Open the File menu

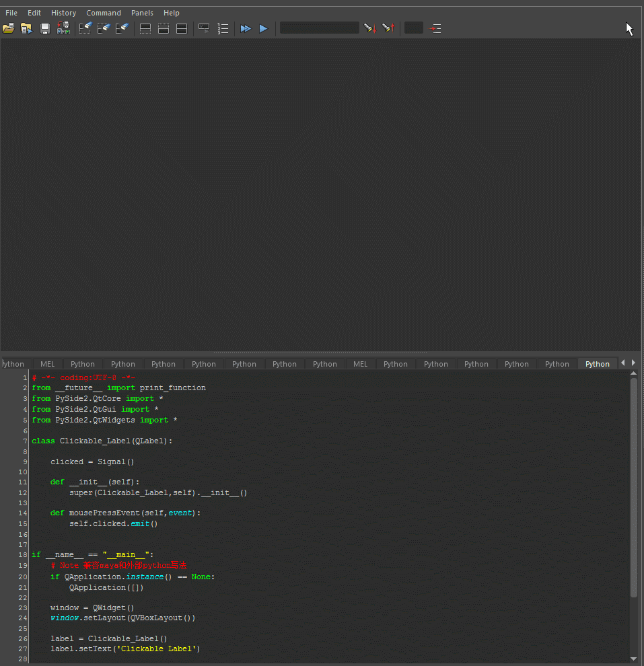pos(11,13)
